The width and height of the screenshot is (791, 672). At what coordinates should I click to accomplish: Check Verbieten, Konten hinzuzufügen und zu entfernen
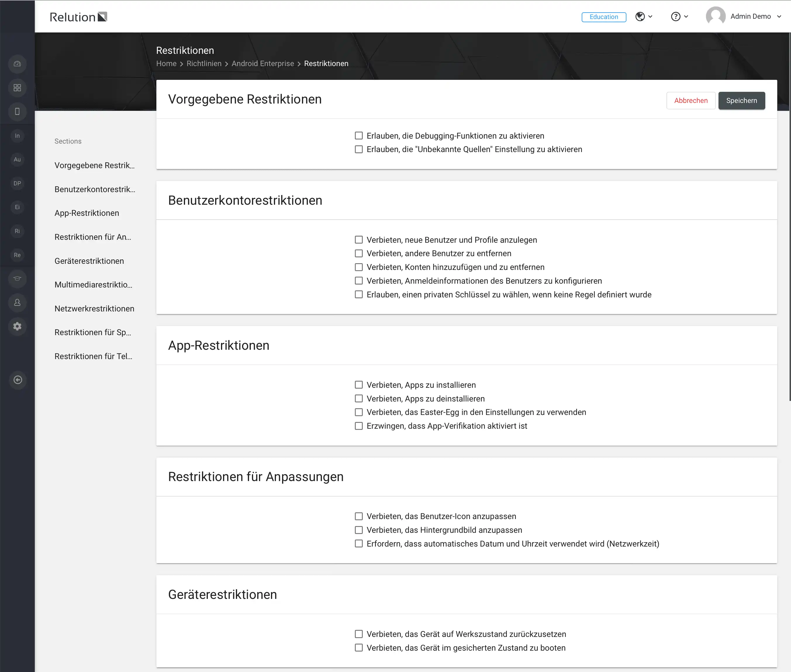tap(359, 267)
